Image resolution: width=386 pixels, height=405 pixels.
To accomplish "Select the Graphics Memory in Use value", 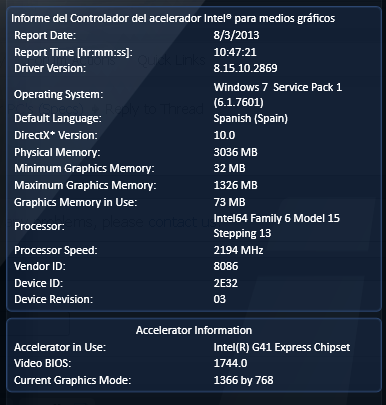I will pos(229,202).
